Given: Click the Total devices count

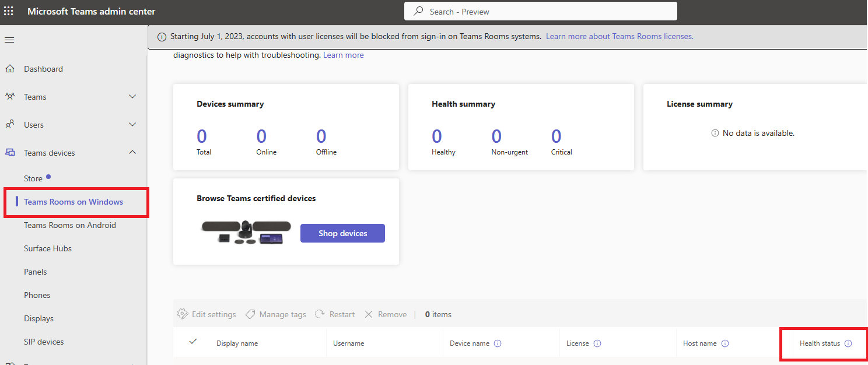Looking at the screenshot, I should 202,136.
